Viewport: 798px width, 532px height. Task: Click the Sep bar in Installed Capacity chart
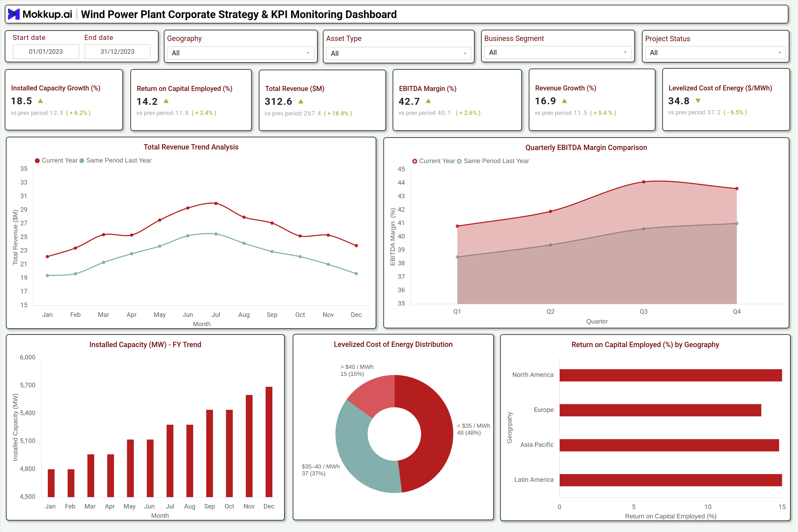pos(210,453)
